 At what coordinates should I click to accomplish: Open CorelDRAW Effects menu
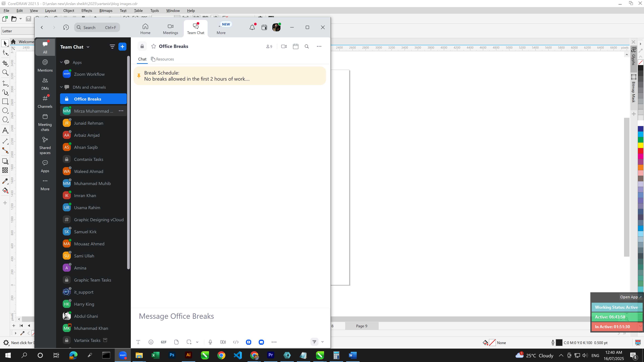pos(87,11)
